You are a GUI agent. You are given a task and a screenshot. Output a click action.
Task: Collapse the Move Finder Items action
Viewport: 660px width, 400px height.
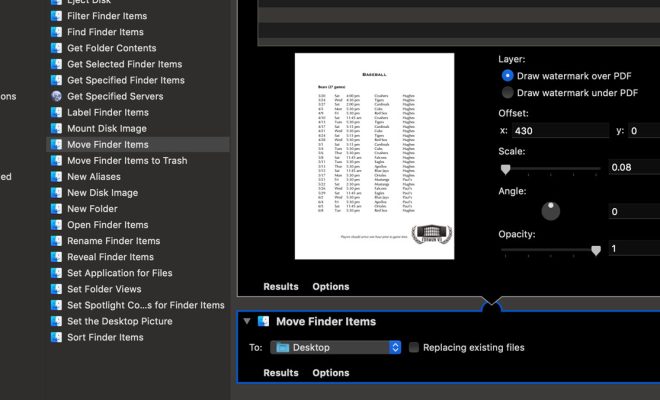247,321
